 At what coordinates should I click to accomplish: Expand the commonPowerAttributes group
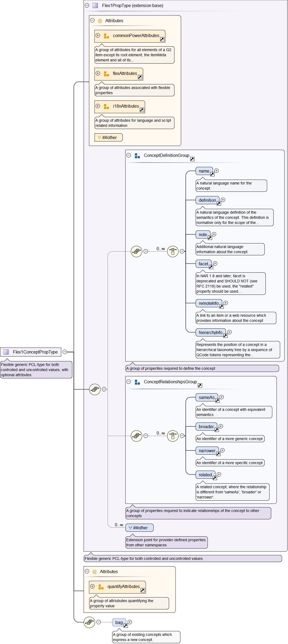(x=98, y=35)
